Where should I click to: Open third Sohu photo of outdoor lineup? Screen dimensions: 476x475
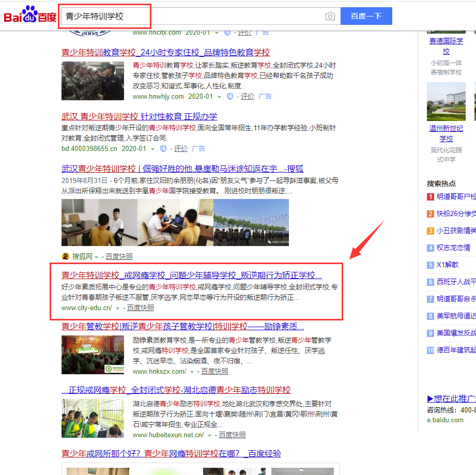(x=251, y=222)
